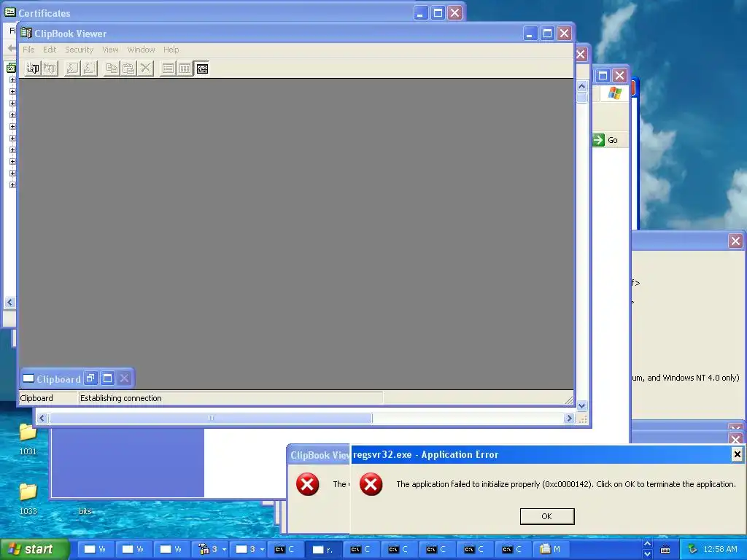The width and height of the screenshot is (747, 560).
Task: Click the Clipboard child window title icon
Action: [x=28, y=378]
